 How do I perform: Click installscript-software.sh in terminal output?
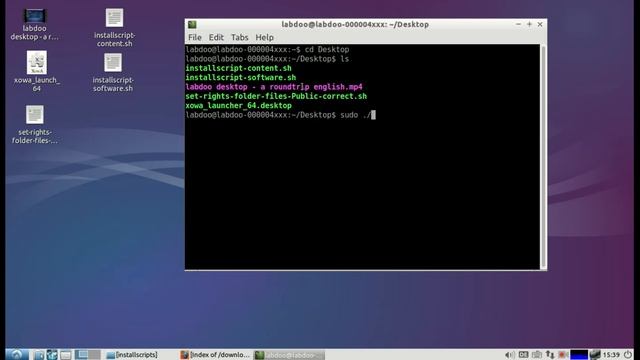coord(241,78)
